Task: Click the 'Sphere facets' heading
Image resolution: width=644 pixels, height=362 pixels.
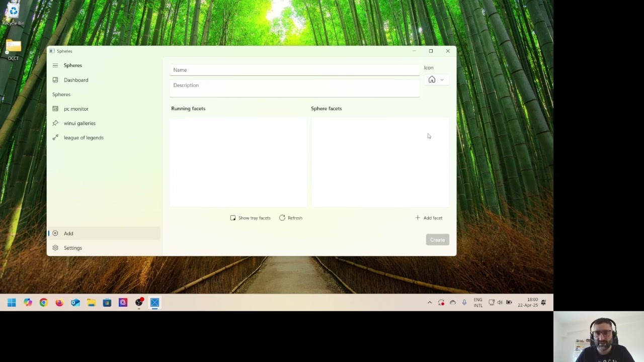Action: point(326,109)
